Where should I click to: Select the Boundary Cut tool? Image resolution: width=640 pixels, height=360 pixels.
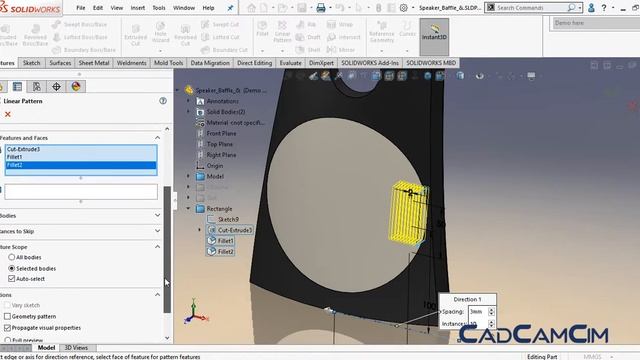pos(224,50)
